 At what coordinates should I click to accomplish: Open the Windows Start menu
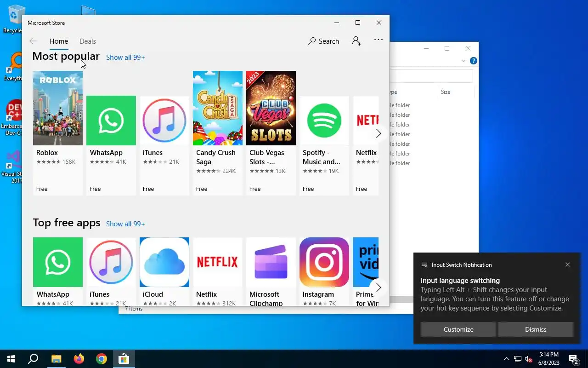pyautogui.click(x=11, y=359)
